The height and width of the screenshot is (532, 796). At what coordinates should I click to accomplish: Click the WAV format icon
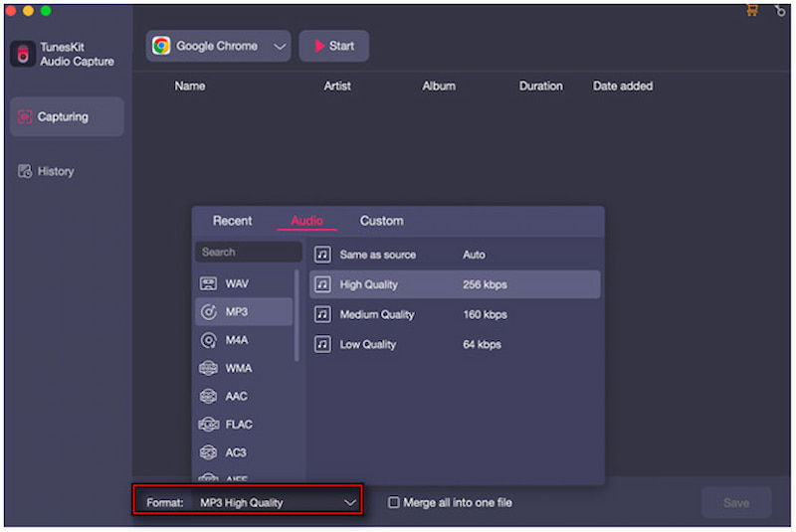208,283
